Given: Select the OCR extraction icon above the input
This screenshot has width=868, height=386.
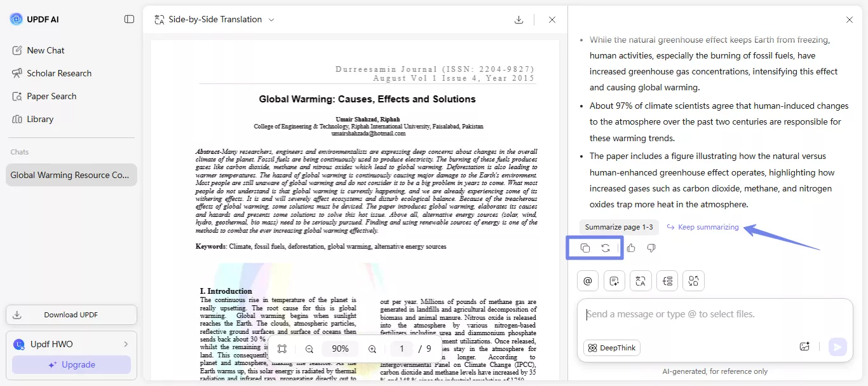Looking at the screenshot, I should pos(693,280).
